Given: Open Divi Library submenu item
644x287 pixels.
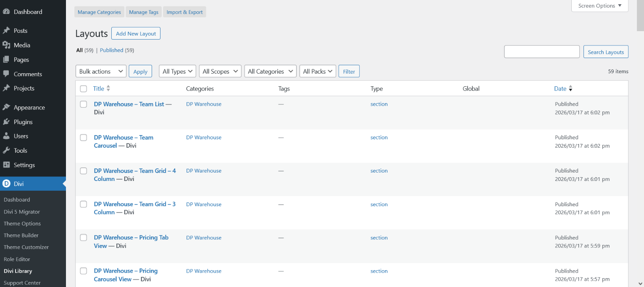Looking at the screenshot, I should point(18,271).
